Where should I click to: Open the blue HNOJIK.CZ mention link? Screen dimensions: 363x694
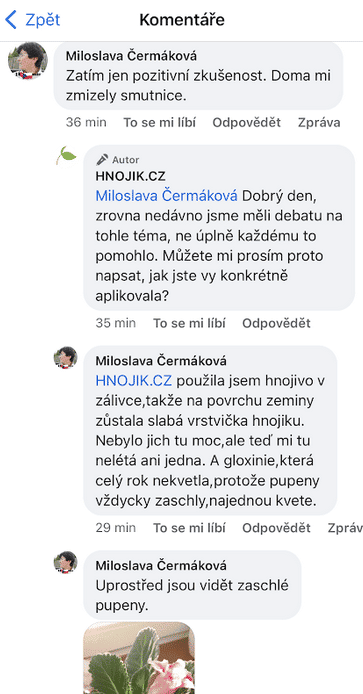(x=134, y=380)
